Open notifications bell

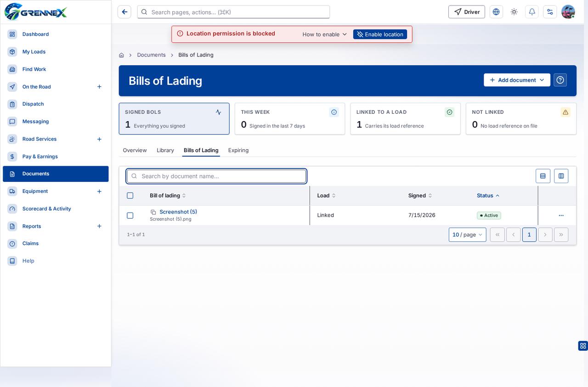click(x=532, y=12)
